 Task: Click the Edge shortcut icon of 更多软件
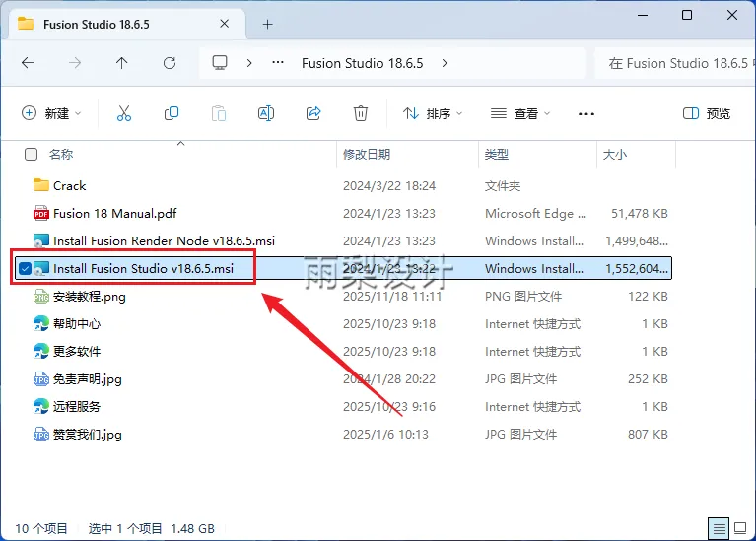(x=41, y=351)
